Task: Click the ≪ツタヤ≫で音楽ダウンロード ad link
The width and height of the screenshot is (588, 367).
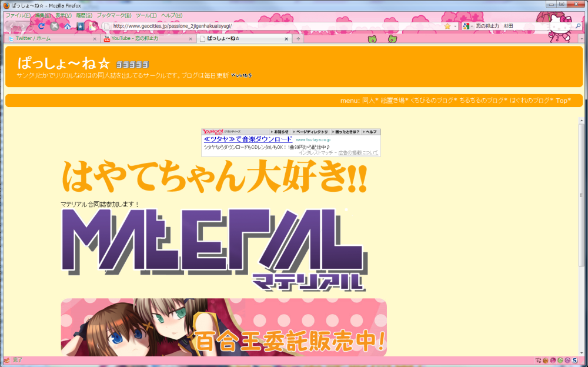Action: pos(248,139)
